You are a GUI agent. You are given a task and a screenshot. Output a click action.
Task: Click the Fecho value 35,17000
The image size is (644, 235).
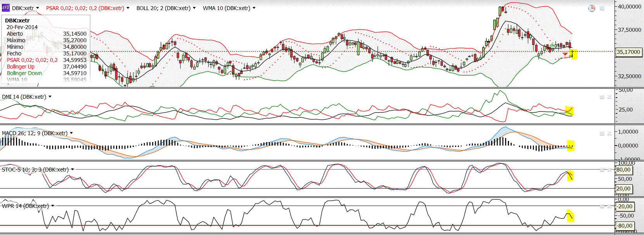click(75, 53)
